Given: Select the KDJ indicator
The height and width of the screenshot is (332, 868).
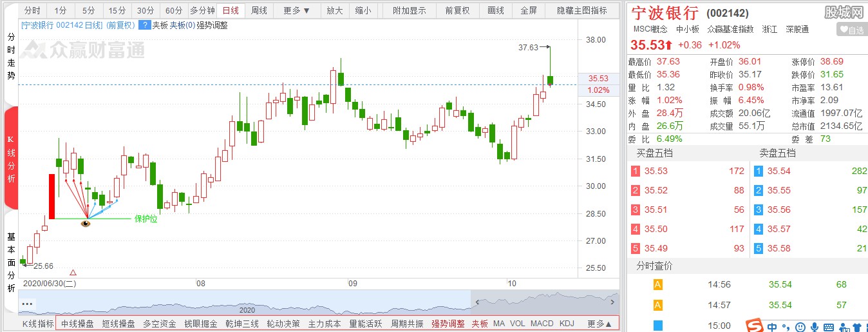Looking at the screenshot, I should point(567,324).
